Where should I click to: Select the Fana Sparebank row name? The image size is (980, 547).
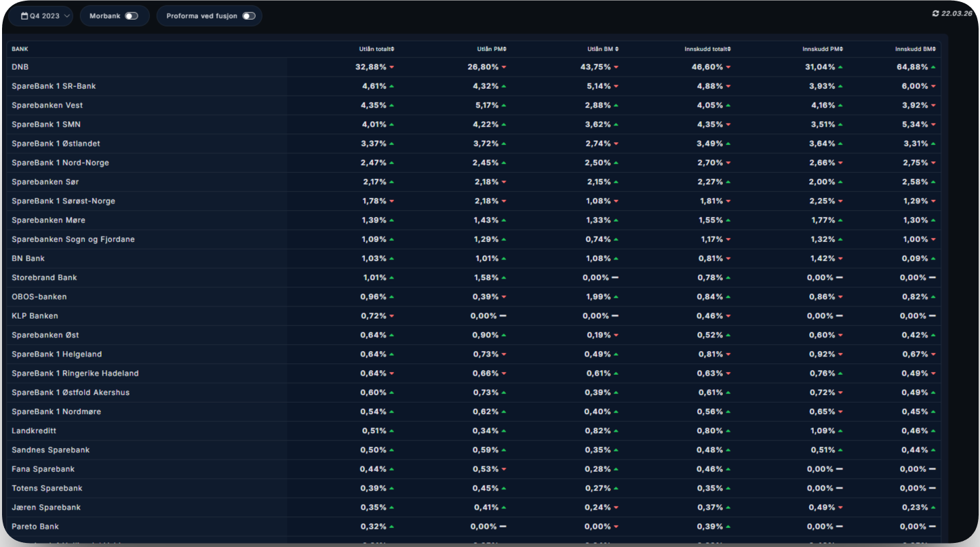click(x=43, y=469)
